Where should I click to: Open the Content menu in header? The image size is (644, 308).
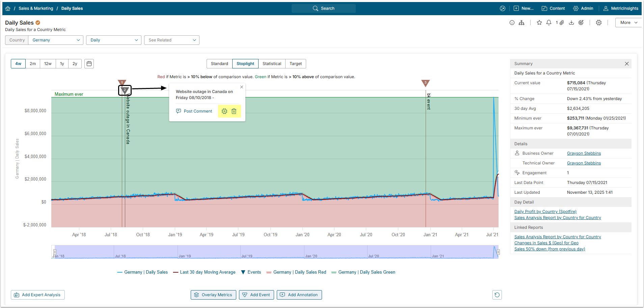(x=553, y=8)
